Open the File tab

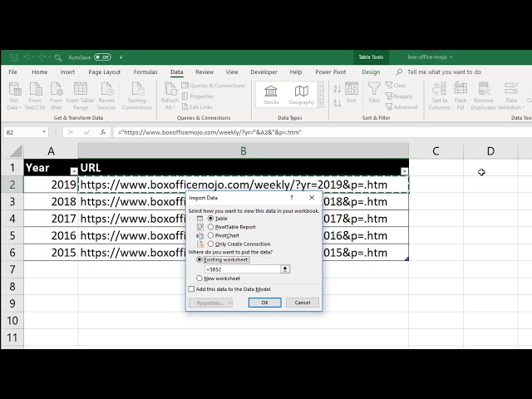(x=12, y=72)
